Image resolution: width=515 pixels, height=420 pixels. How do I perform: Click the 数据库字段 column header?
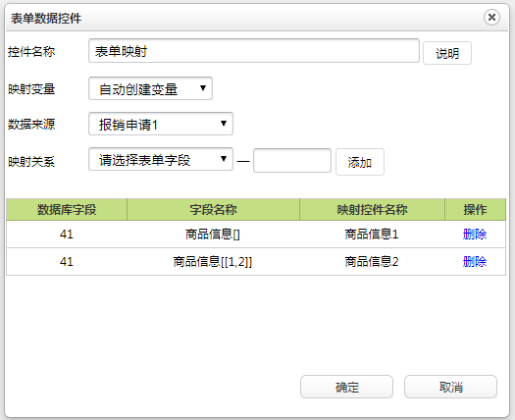click(x=67, y=209)
